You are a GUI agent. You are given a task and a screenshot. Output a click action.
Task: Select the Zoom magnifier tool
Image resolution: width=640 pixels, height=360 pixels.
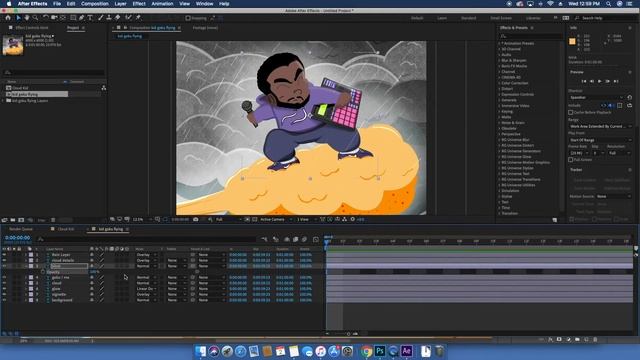click(x=36, y=18)
